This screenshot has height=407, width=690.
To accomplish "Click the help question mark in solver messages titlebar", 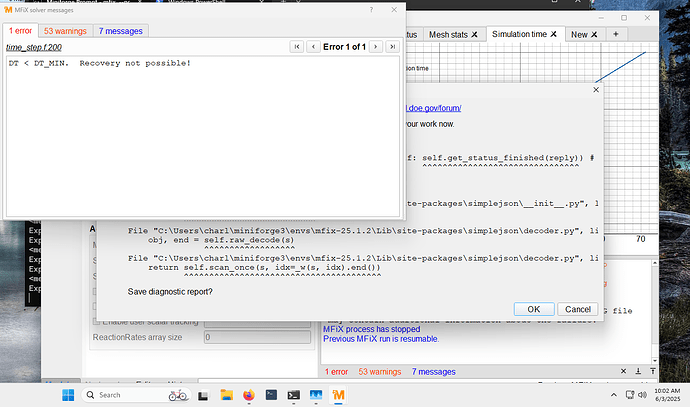I will coord(371,10).
